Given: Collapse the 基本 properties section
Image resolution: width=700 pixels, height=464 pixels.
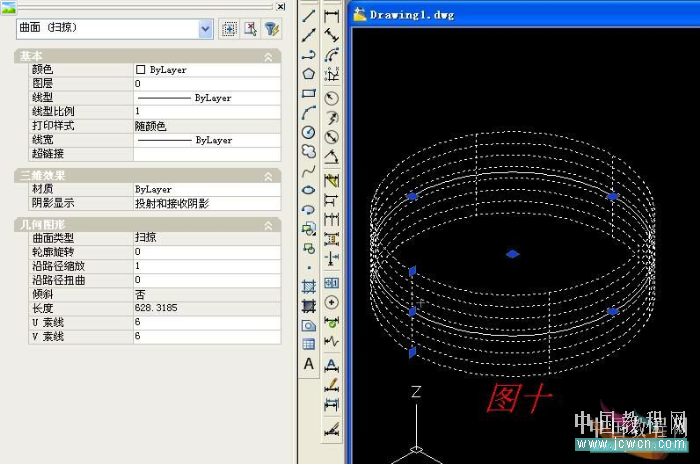Looking at the screenshot, I should (268, 57).
